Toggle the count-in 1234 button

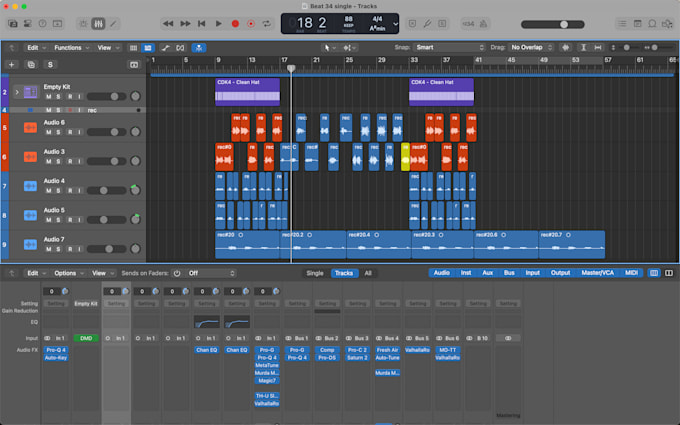tap(468, 24)
